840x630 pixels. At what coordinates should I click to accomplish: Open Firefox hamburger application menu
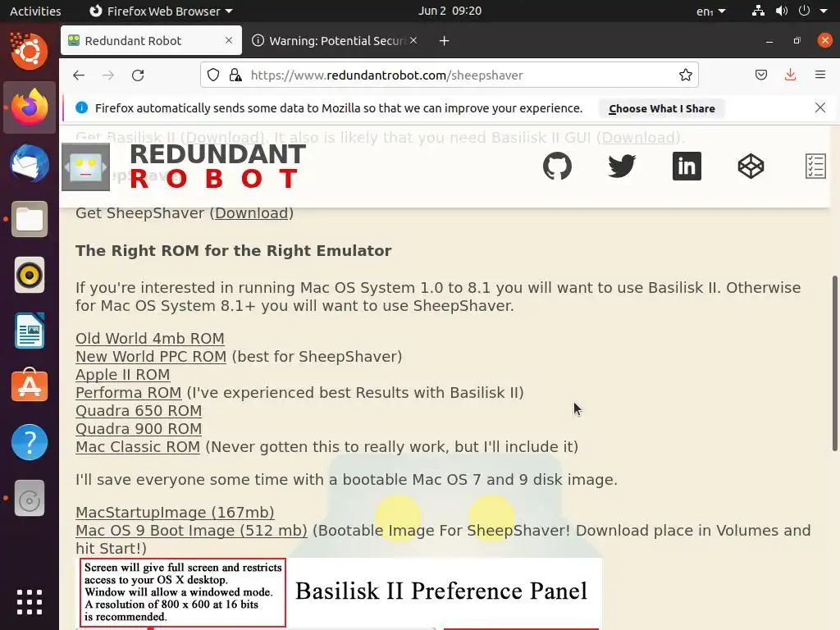(x=820, y=75)
